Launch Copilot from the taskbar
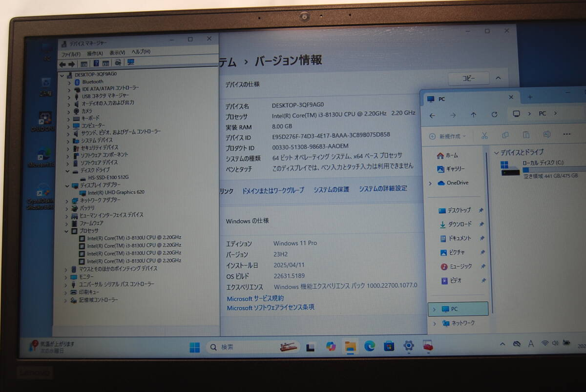The width and height of the screenshot is (586, 392). click(x=331, y=346)
